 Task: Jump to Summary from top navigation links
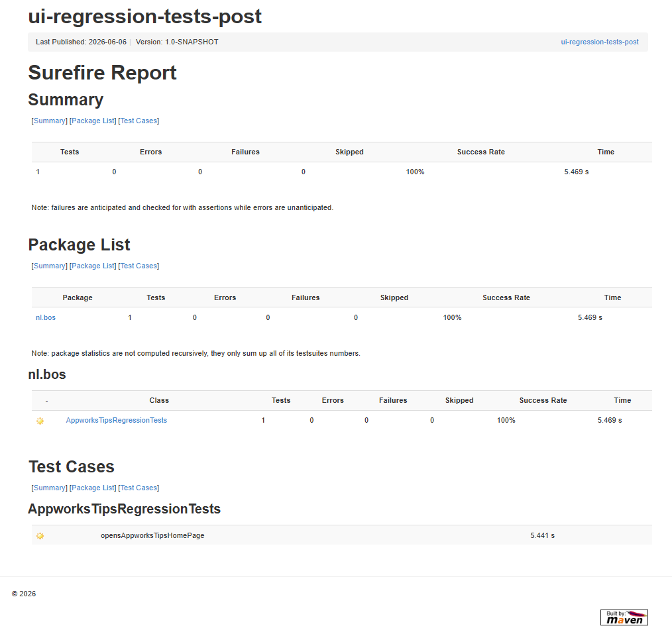pyautogui.click(x=50, y=121)
